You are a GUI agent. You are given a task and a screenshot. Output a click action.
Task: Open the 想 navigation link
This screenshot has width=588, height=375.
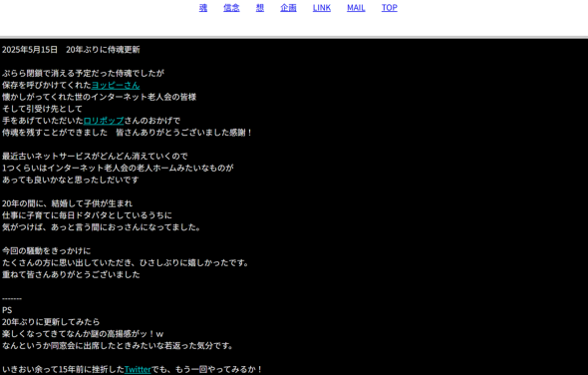[x=260, y=8]
